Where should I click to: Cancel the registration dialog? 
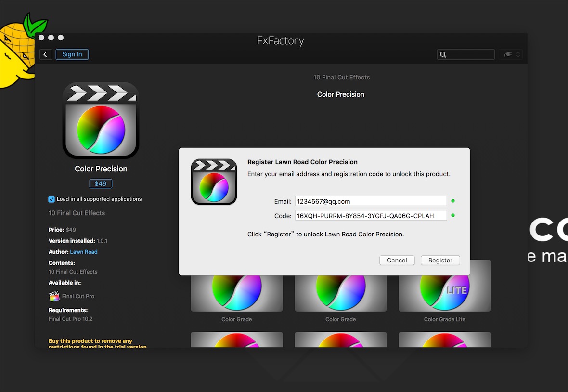[397, 260]
